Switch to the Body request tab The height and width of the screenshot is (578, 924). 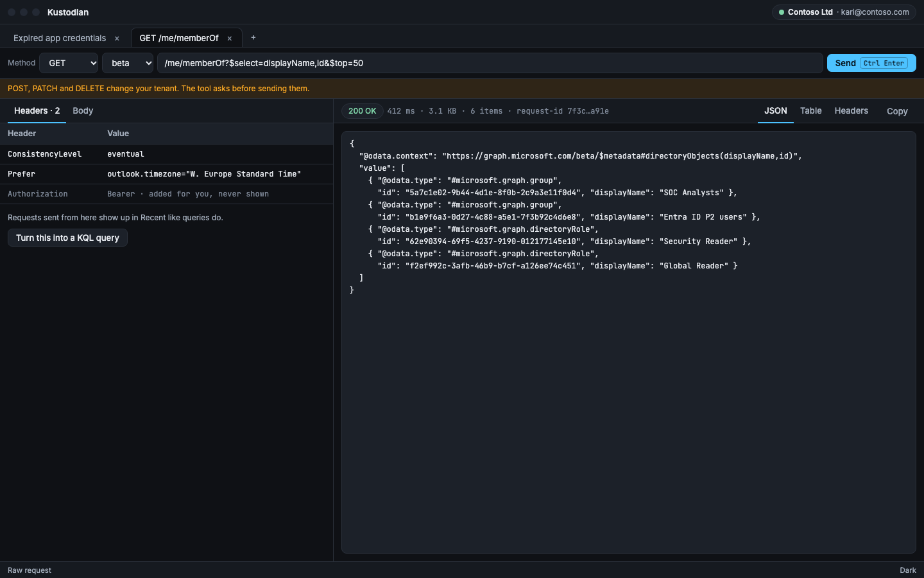83,110
